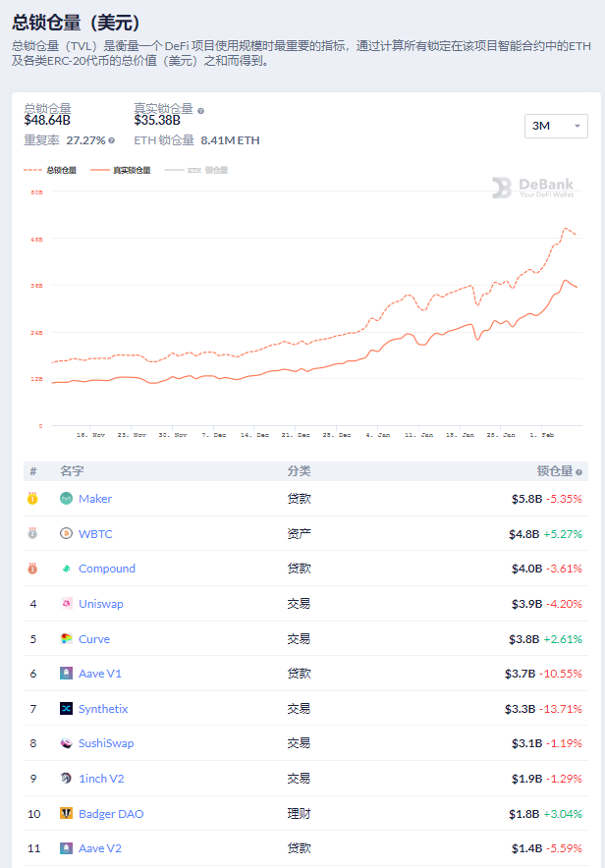The image size is (605, 868).
Task: Click the 分类 column header
Action: [x=299, y=471]
